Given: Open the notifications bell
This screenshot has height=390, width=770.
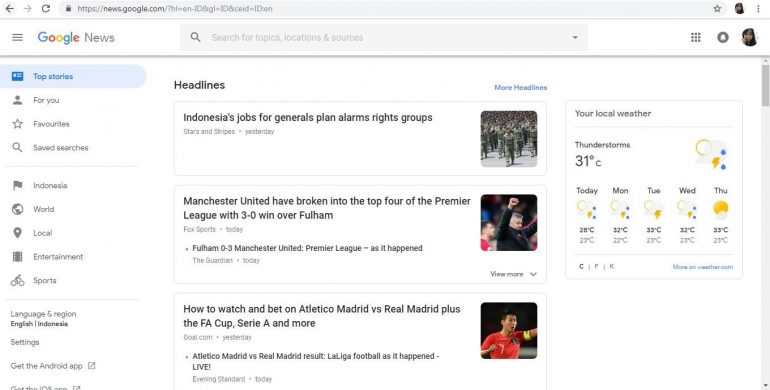Looking at the screenshot, I should pyautogui.click(x=723, y=37).
